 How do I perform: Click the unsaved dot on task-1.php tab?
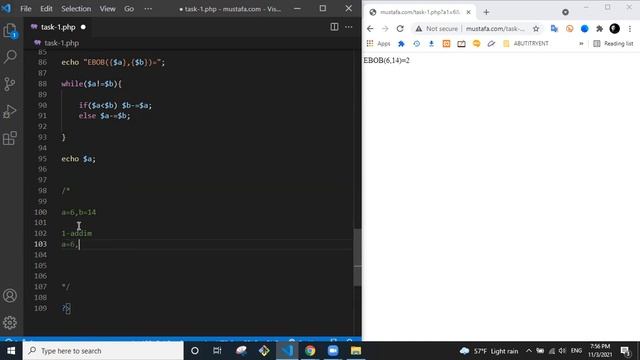[83, 27]
